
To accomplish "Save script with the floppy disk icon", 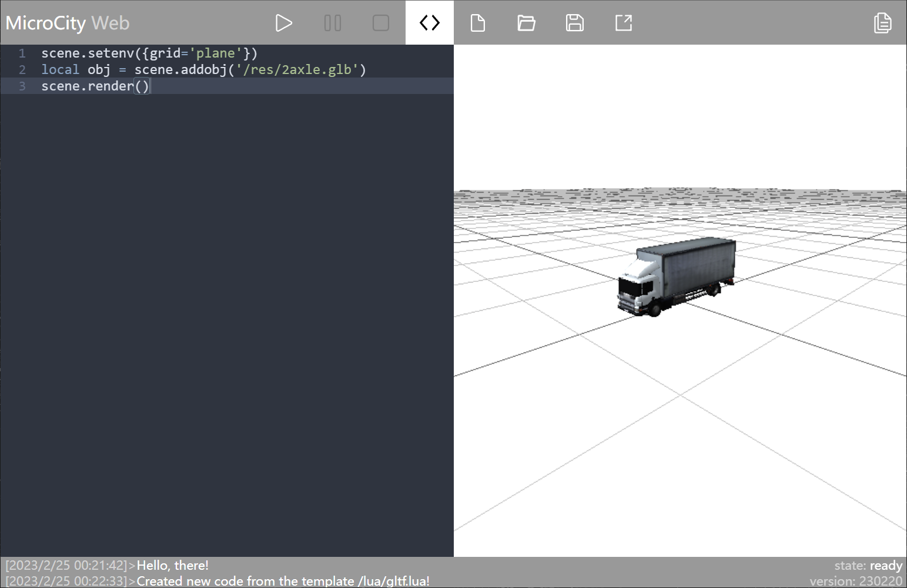I will point(575,23).
